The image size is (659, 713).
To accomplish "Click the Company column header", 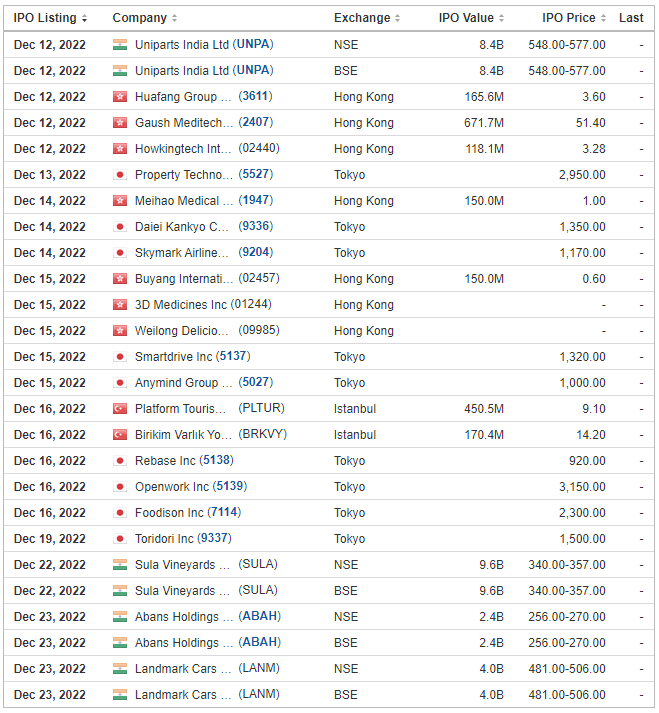I will 140,18.
